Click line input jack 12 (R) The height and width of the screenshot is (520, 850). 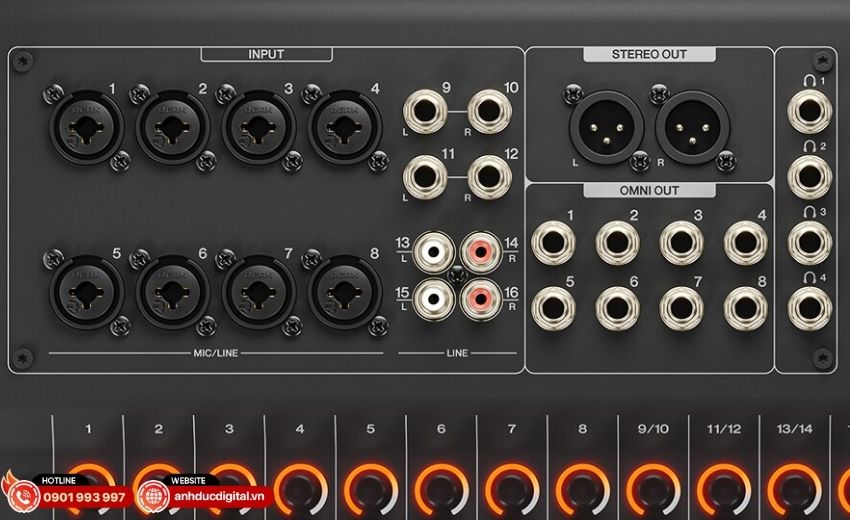pyautogui.click(x=490, y=177)
